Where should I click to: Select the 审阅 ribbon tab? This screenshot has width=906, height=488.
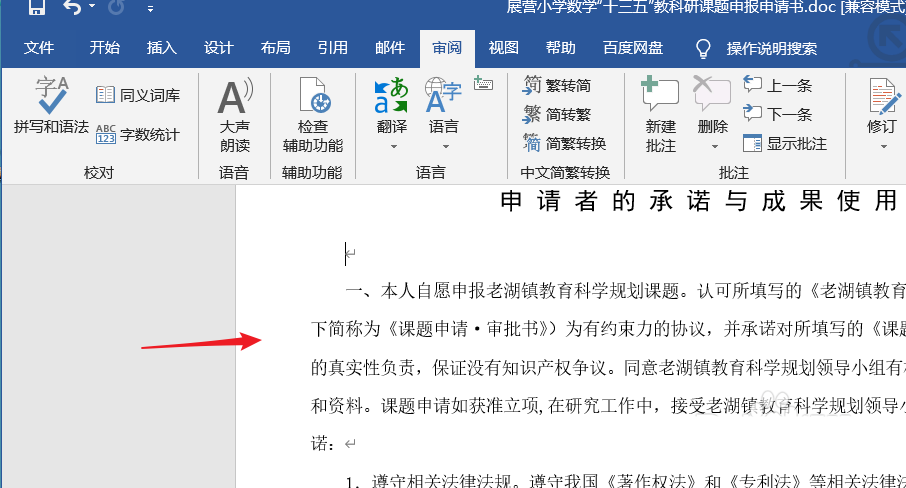click(447, 48)
